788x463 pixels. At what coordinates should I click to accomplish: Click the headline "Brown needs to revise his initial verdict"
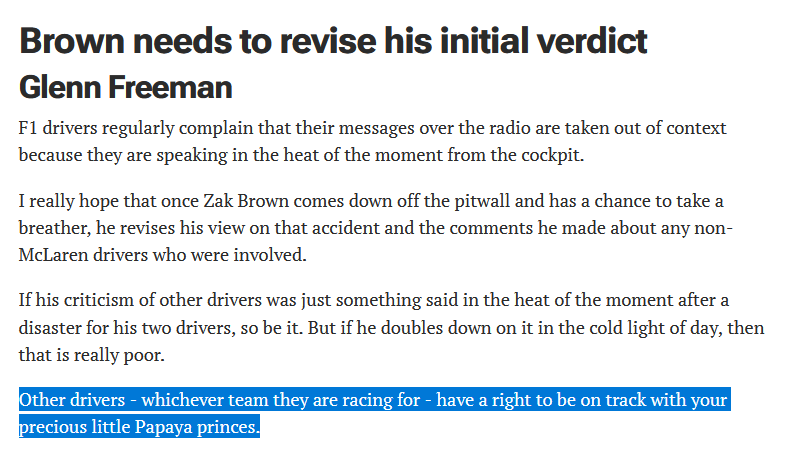point(333,41)
